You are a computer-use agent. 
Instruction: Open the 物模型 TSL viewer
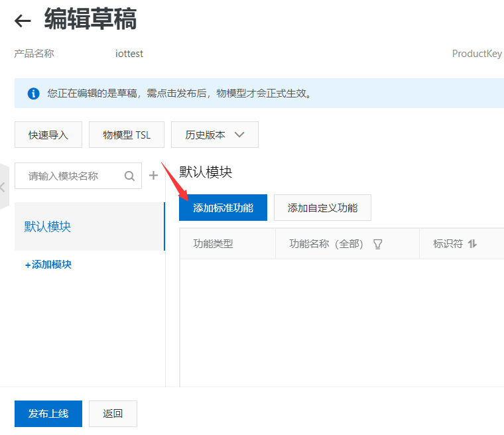tap(127, 135)
